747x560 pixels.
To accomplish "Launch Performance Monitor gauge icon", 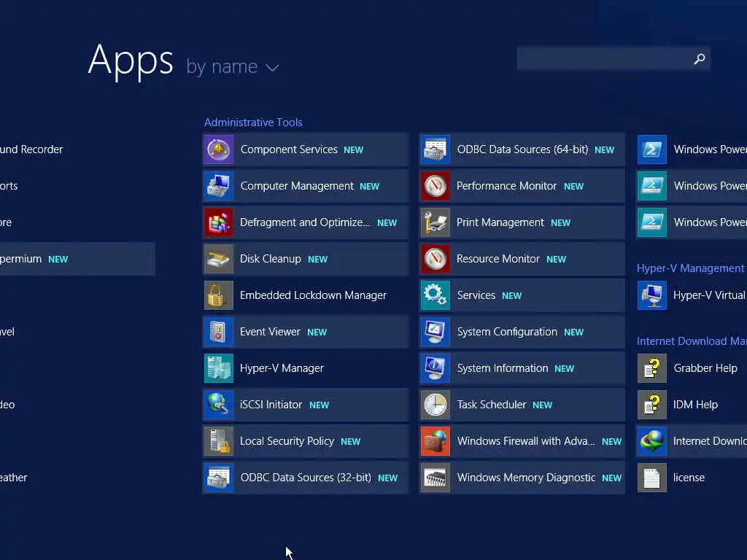I will pyautogui.click(x=436, y=186).
